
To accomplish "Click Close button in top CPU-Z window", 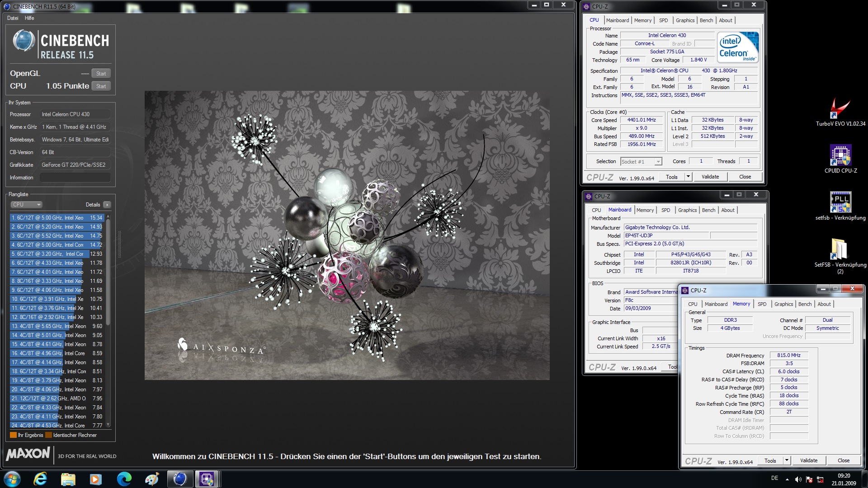I will [x=745, y=177].
